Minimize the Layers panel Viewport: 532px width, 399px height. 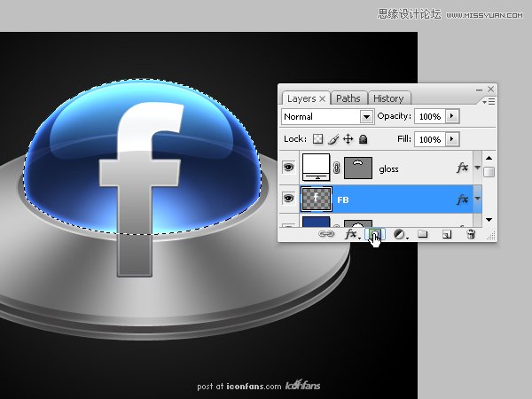point(479,90)
